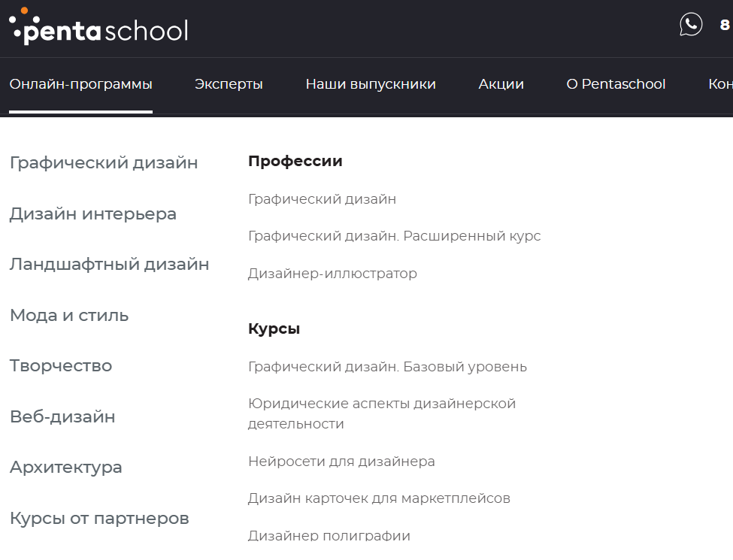
Task: Open the О Pentaschool menu item
Action: [x=616, y=84]
